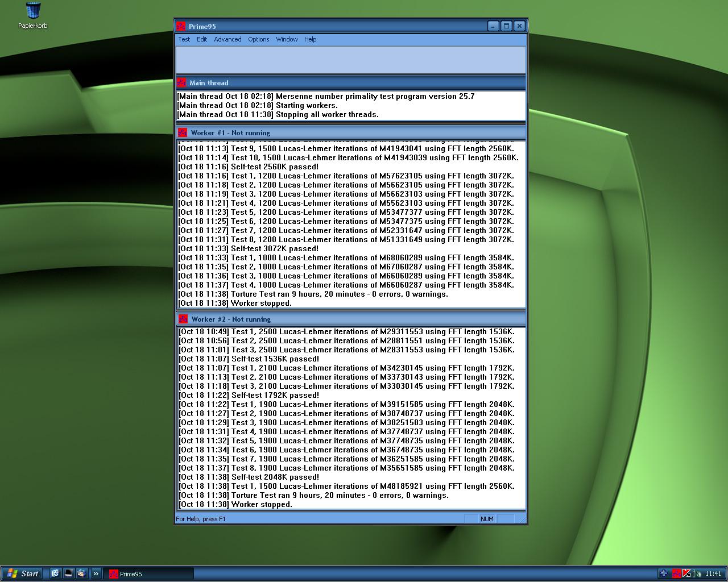
Task: Click 'Self-test 2048K passed!' line
Action: (x=249, y=477)
